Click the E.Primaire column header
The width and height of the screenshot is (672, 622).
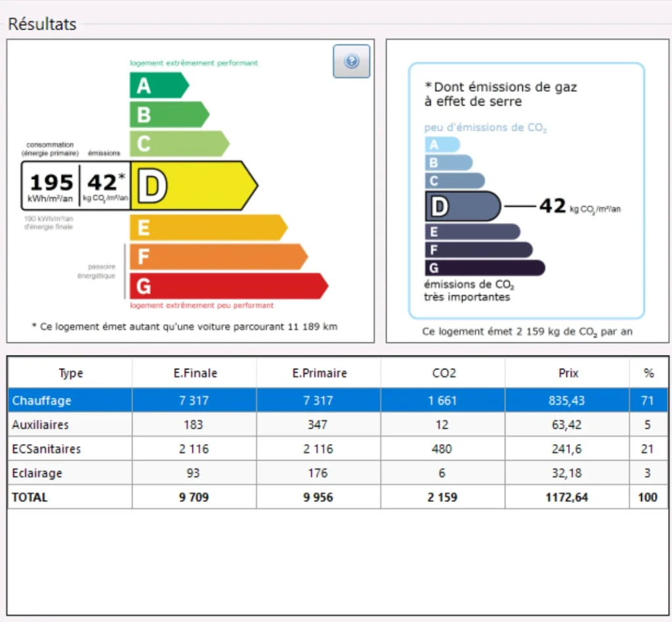pos(319,373)
